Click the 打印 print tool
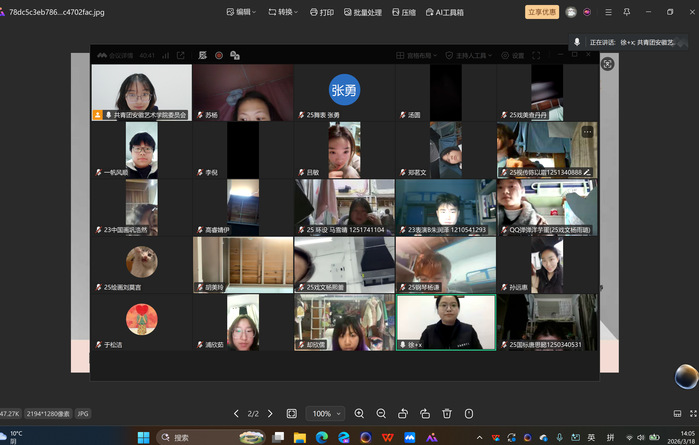Screen dimensions: 699x445 [320, 12]
